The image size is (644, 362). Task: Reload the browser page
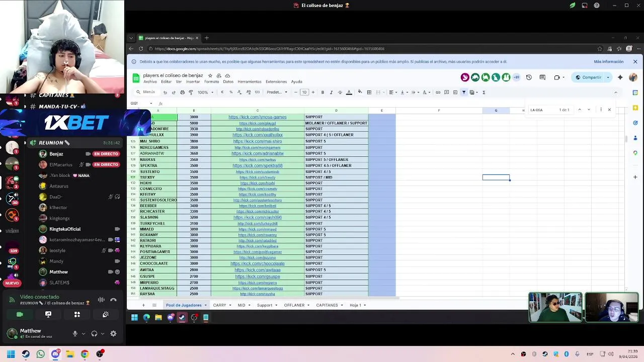(141, 49)
